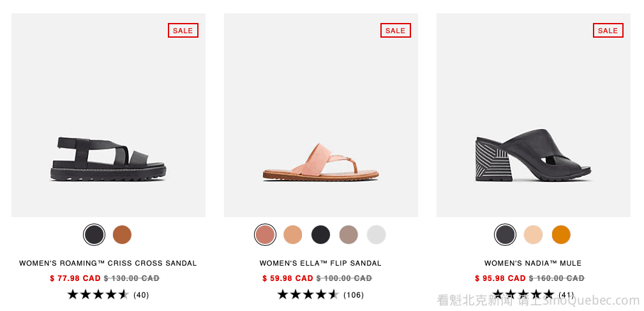View star rating for Roaming Criss Cross Sandal
644x311 pixels.
[x=98, y=294]
